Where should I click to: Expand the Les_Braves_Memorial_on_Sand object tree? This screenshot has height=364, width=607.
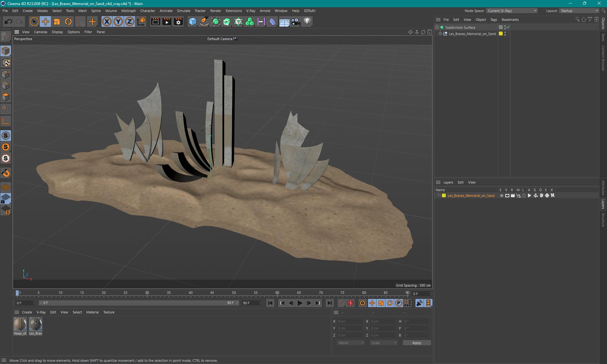440,34
